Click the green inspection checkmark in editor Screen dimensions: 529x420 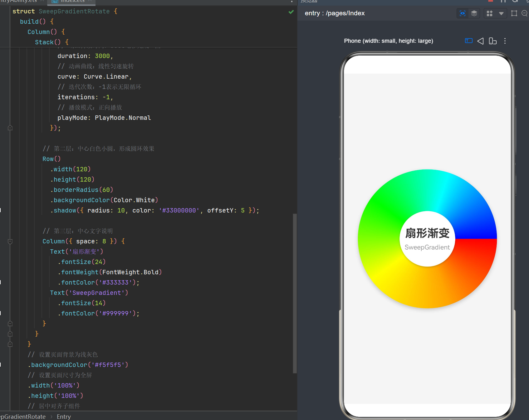pyautogui.click(x=291, y=12)
